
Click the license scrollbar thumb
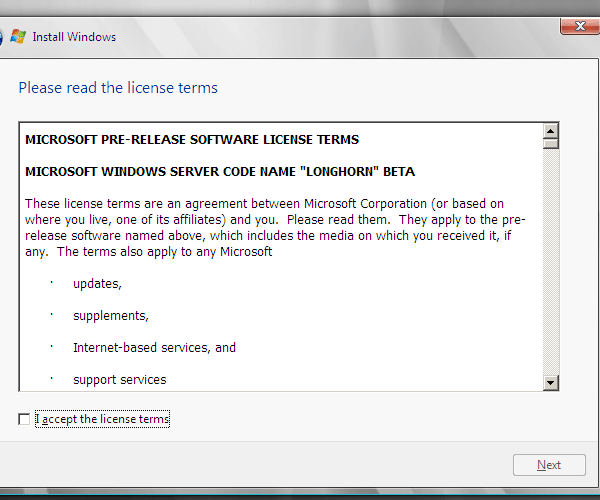pos(551,144)
